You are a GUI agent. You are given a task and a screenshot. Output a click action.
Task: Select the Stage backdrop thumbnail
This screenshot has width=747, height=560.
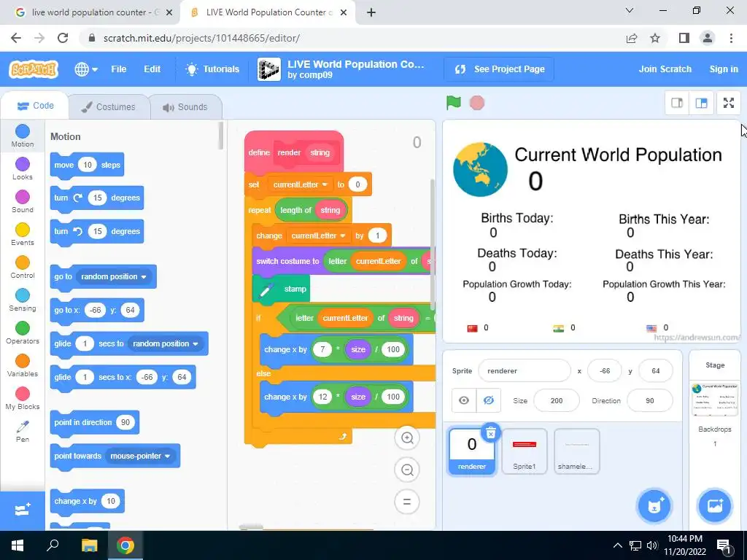[715, 400]
